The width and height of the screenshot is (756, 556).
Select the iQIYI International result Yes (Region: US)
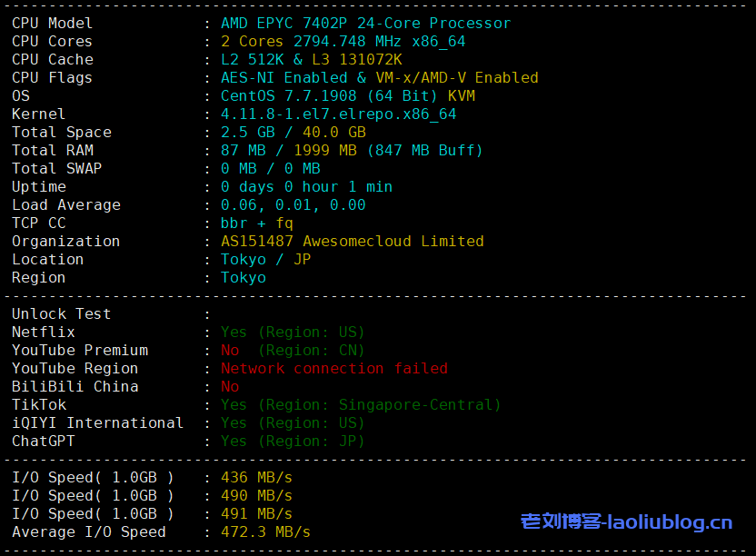pos(291,422)
